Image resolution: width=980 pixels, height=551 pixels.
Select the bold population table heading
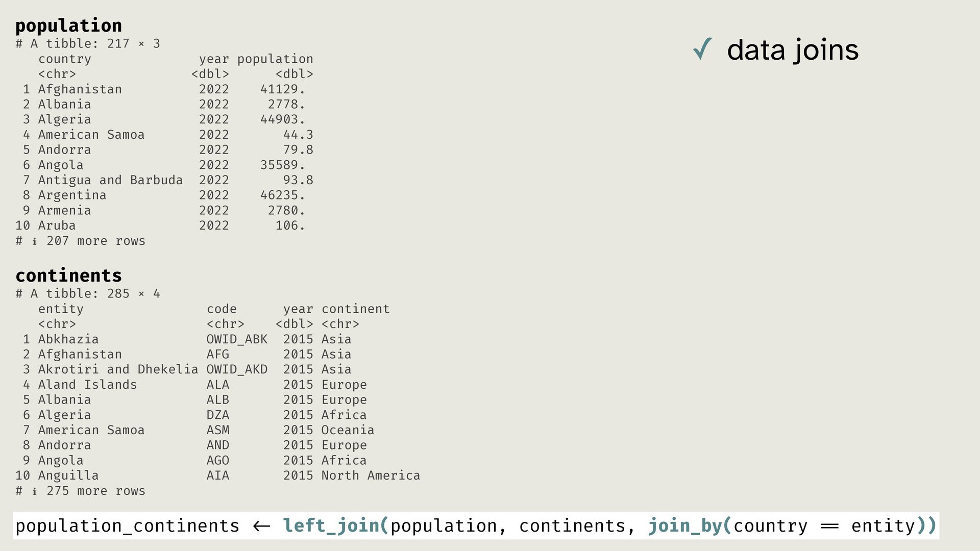tap(68, 26)
